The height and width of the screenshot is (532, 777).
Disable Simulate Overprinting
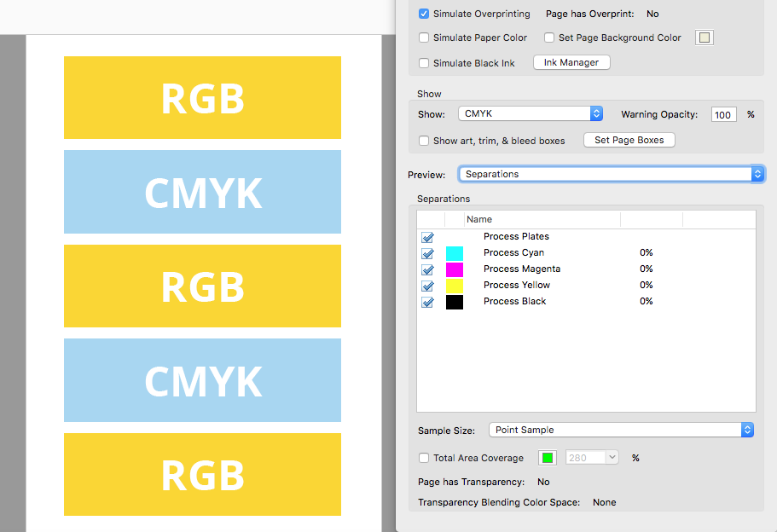tap(423, 14)
